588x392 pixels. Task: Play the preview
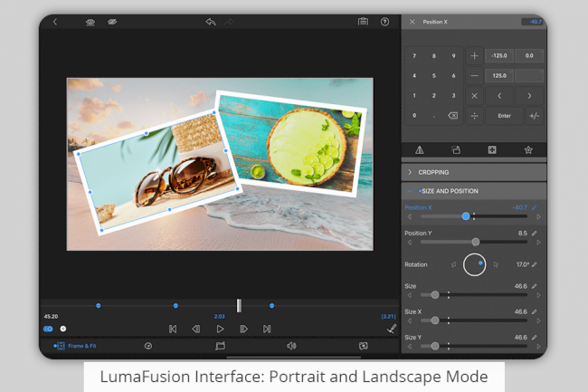click(220, 329)
